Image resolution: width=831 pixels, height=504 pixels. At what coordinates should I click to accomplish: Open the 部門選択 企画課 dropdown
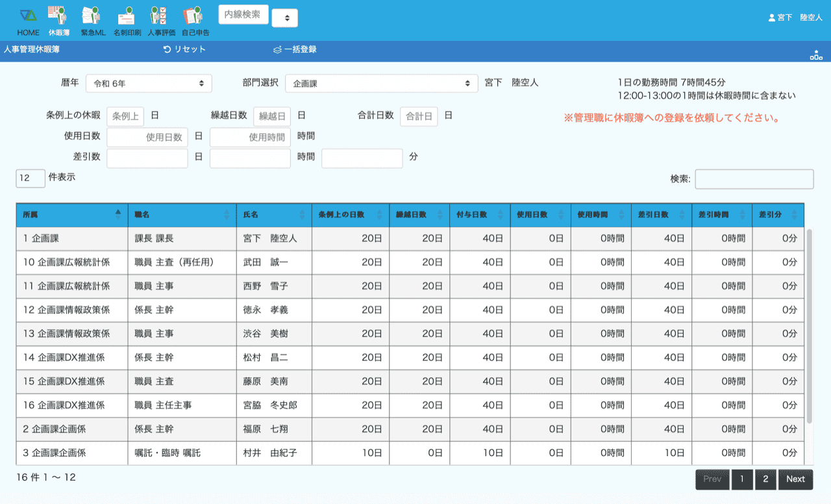point(381,84)
